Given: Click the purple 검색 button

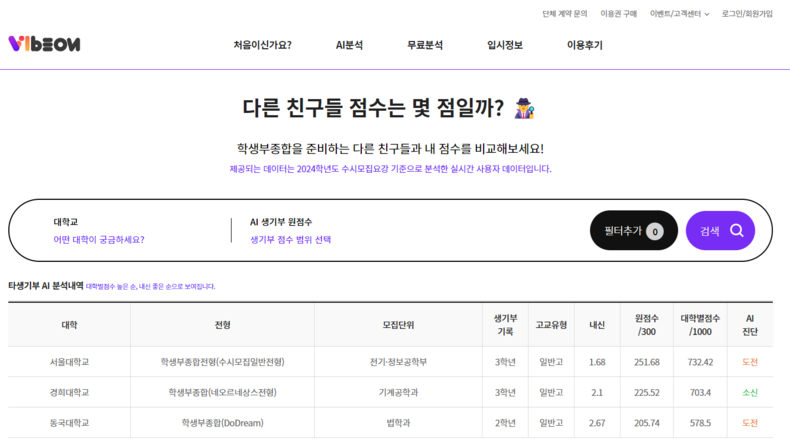Looking at the screenshot, I should (x=720, y=230).
